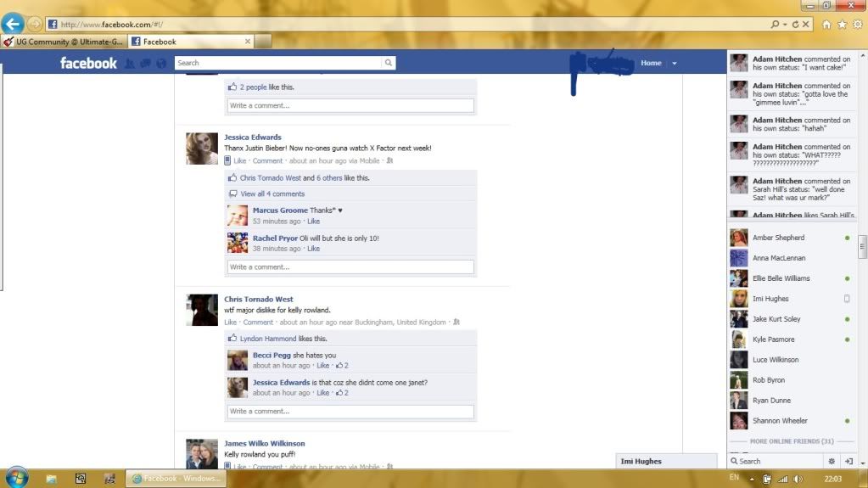868x488 pixels.
Task: Open Lyndon Hammond likes link
Action: 268,339
